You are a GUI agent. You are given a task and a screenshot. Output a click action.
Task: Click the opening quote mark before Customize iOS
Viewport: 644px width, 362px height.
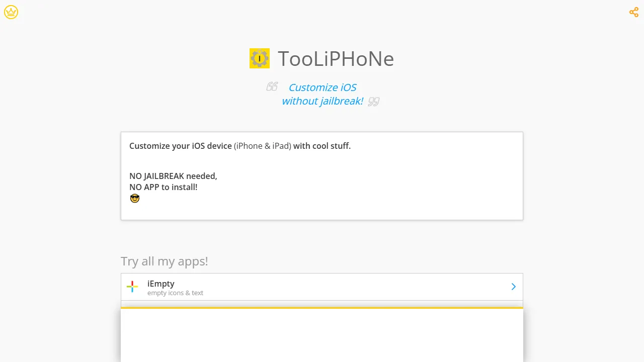(272, 86)
